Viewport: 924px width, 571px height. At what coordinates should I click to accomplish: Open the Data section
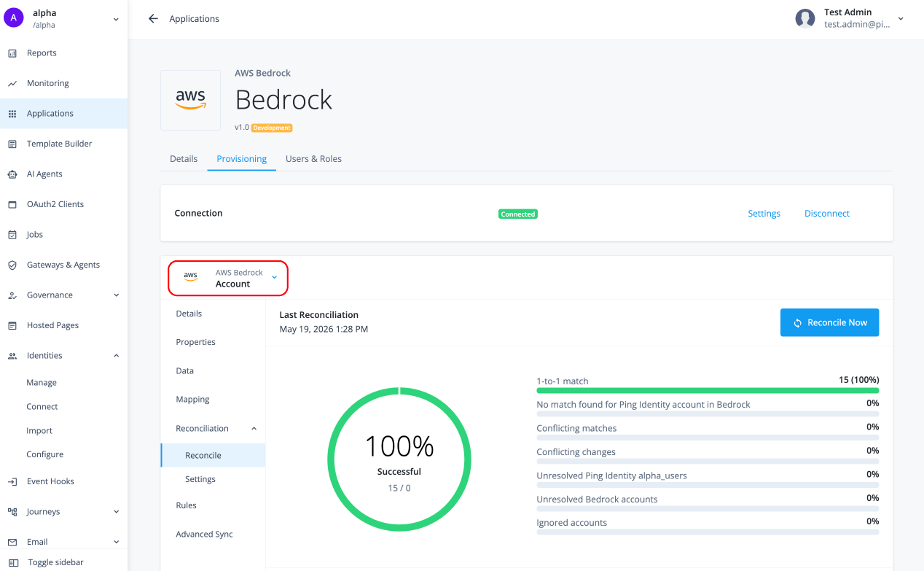click(185, 371)
